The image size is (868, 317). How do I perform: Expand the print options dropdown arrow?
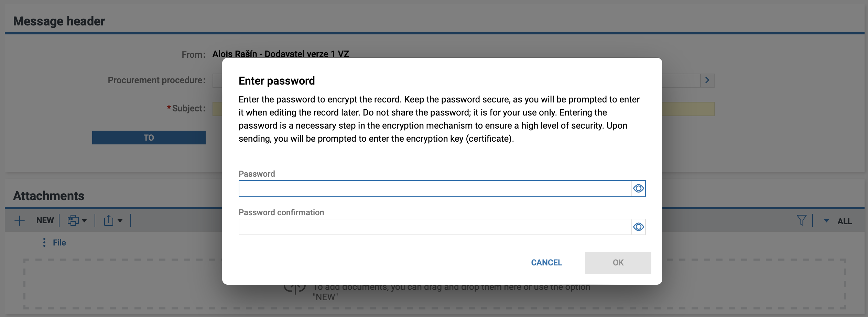[x=84, y=221]
